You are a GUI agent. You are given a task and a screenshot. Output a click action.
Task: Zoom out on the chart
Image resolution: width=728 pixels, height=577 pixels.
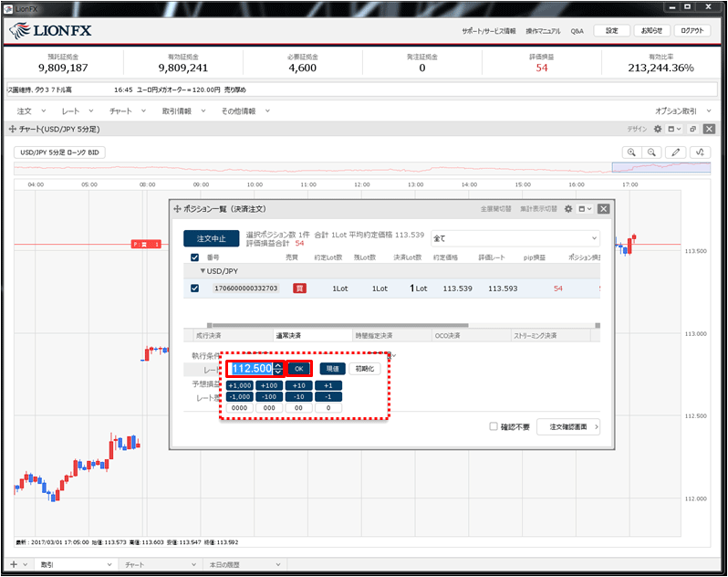tap(652, 152)
